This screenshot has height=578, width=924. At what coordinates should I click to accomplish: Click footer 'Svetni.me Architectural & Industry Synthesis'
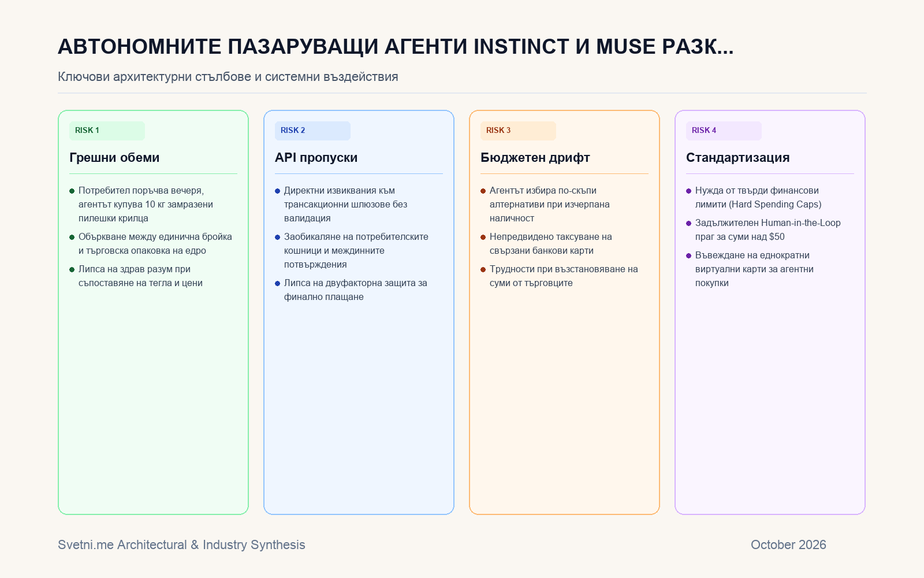point(181,545)
